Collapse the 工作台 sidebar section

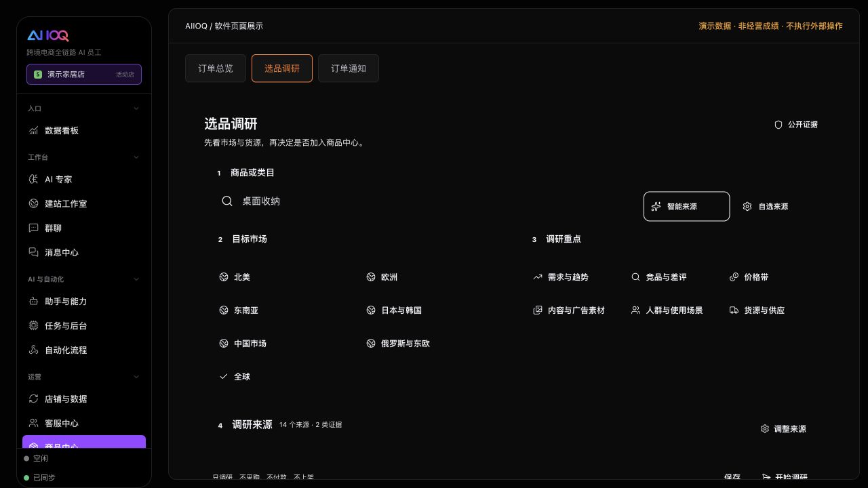[136, 157]
